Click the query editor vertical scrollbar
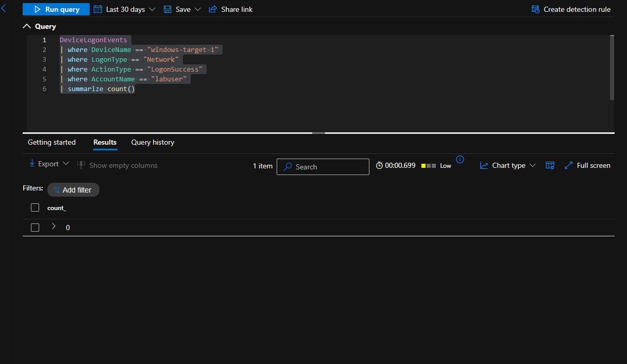The width and height of the screenshot is (627, 364). pos(612,67)
